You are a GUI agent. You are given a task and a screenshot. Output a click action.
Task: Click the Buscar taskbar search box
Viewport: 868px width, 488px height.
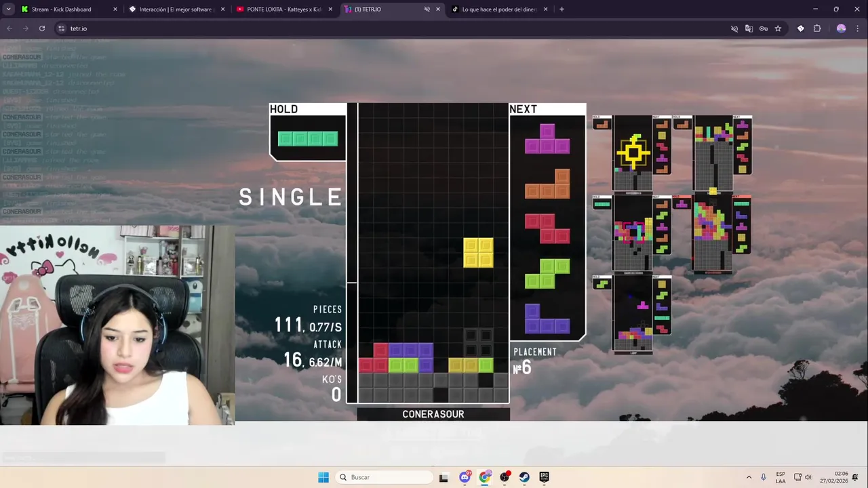coord(384,477)
